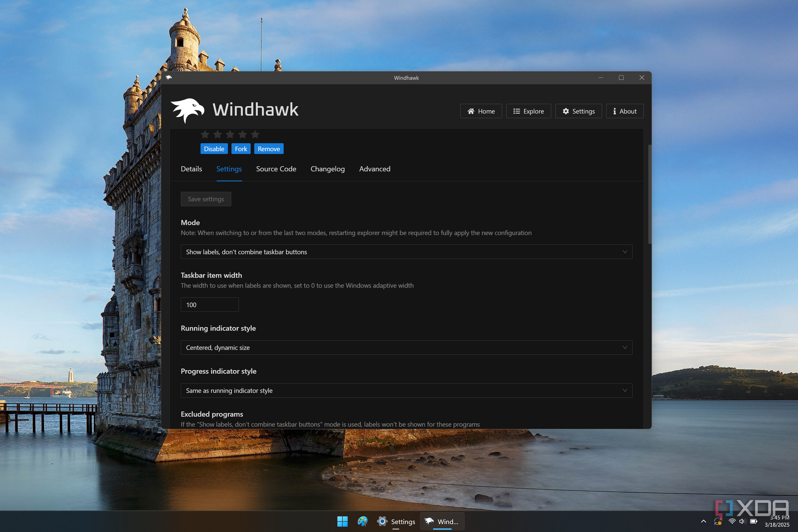Click the Windhawk window vertical scrollbar

(649, 194)
